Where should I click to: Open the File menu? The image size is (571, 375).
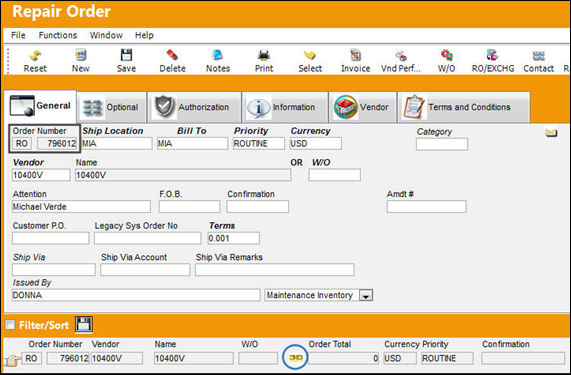coord(18,35)
